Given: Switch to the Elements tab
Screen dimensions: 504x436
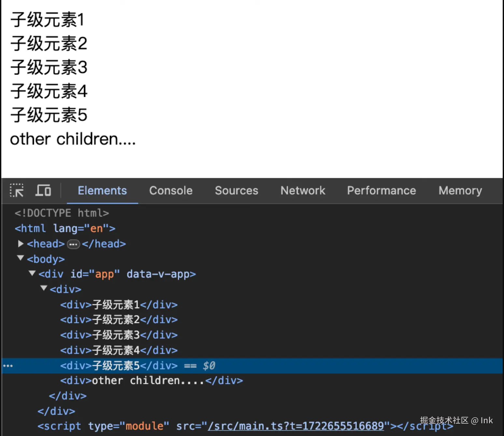Looking at the screenshot, I should (102, 191).
